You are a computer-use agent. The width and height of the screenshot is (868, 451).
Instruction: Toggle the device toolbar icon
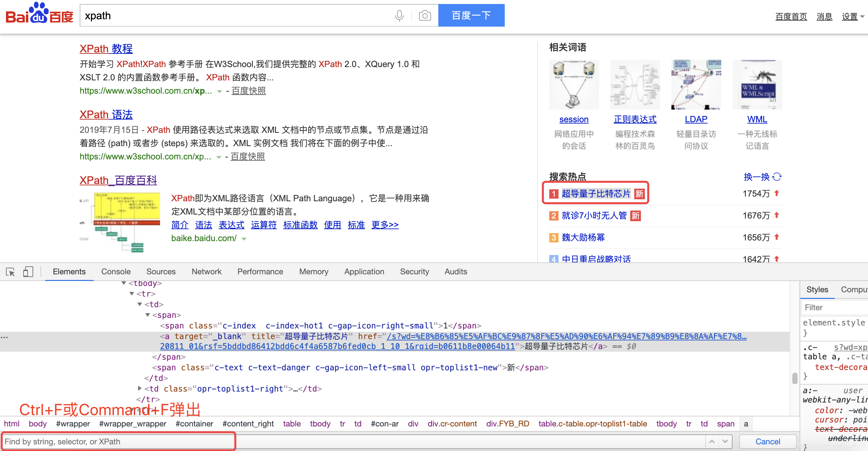28,272
